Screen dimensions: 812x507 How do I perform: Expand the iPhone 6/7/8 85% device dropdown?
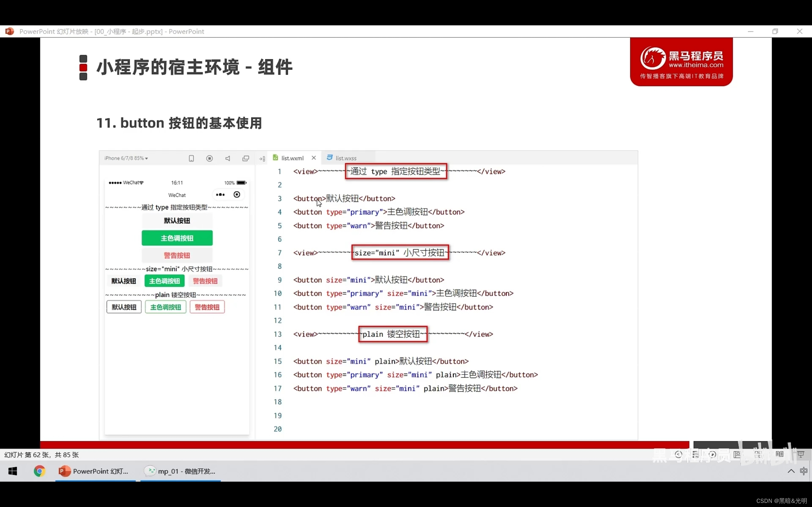[126, 158]
